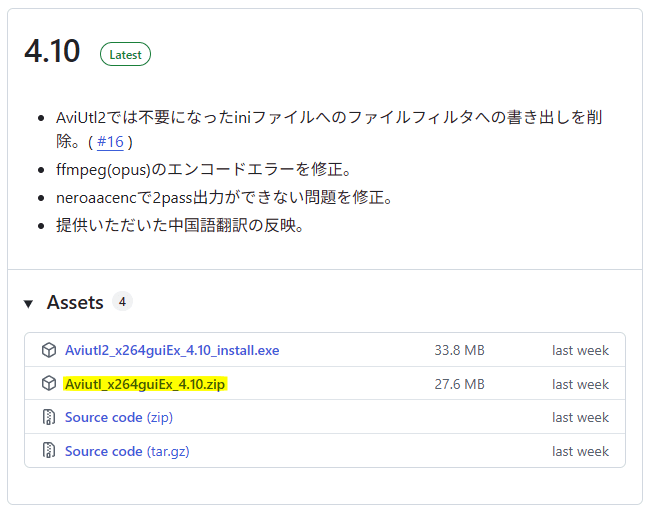Click package icon beside install.exe asset
Viewport: 652px width, 513px height.
(x=49, y=350)
